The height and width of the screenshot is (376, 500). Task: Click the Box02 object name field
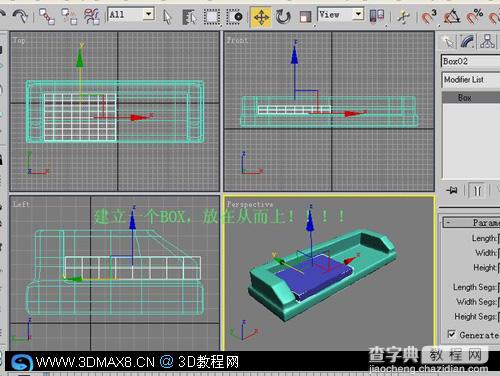point(470,61)
